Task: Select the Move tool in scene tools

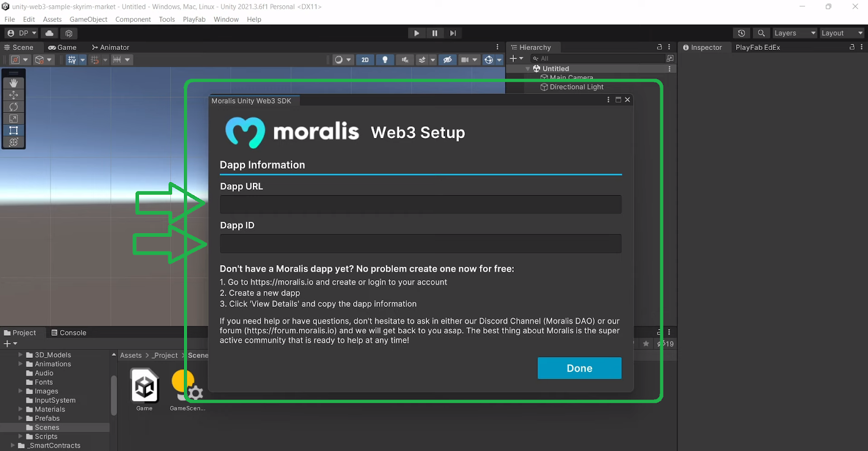Action: pyautogui.click(x=14, y=95)
